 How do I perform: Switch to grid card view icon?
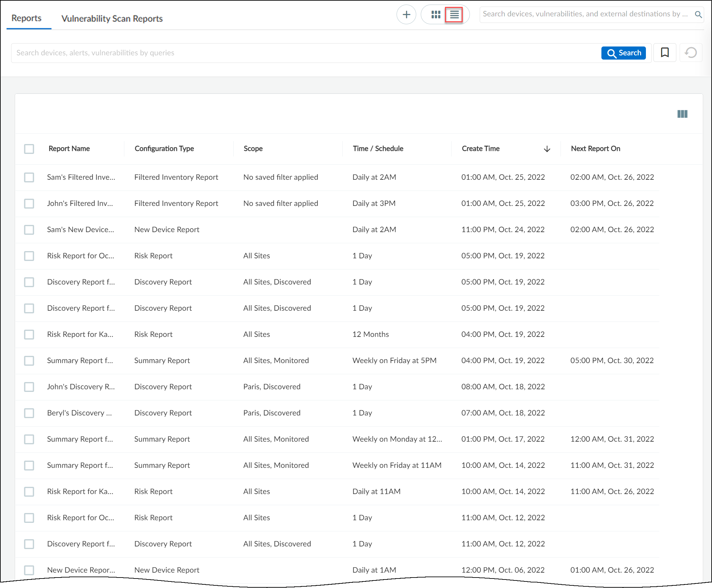436,14
